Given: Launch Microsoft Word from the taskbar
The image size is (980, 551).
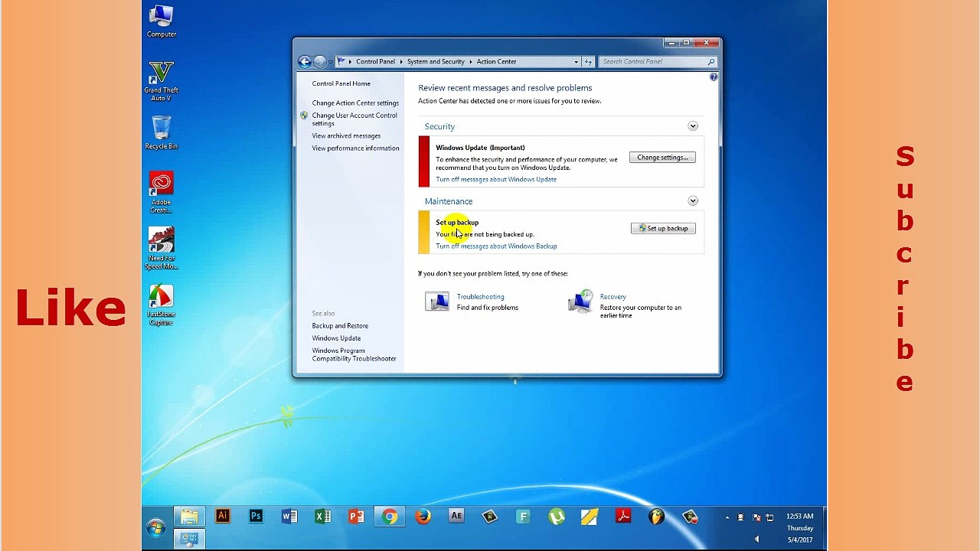Looking at the screenshot, I should click(289, 517).
